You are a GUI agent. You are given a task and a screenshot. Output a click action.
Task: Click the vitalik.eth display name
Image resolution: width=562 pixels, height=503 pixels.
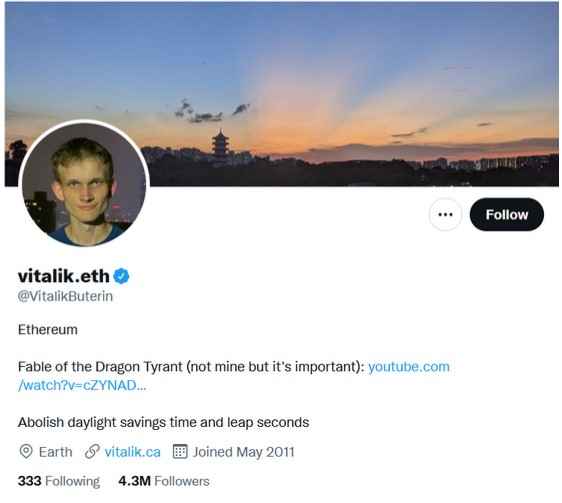(63, 276)
